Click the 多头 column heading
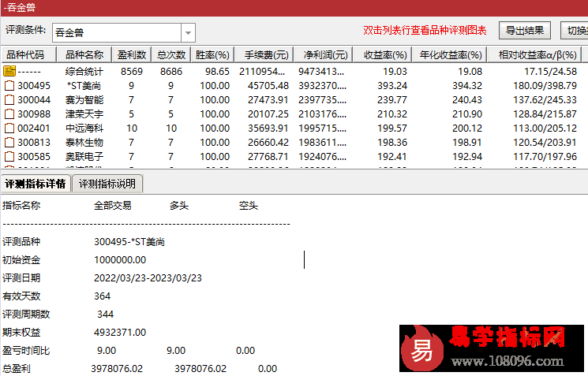The height and width of the screenshot is (376, 588). point(179,206)
